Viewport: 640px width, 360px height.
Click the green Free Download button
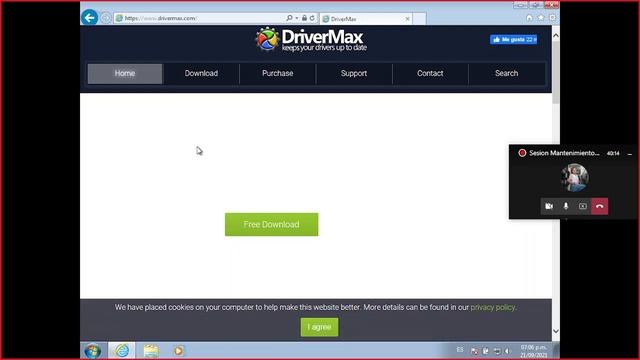271,224
